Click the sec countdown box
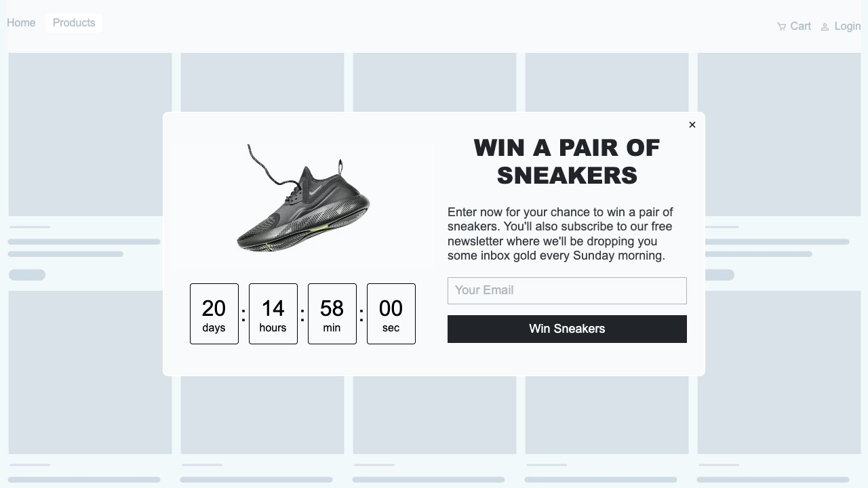 391,314
